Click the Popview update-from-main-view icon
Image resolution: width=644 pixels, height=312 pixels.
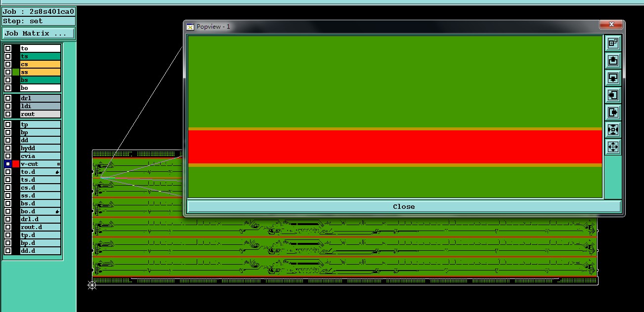pos(613,43)
